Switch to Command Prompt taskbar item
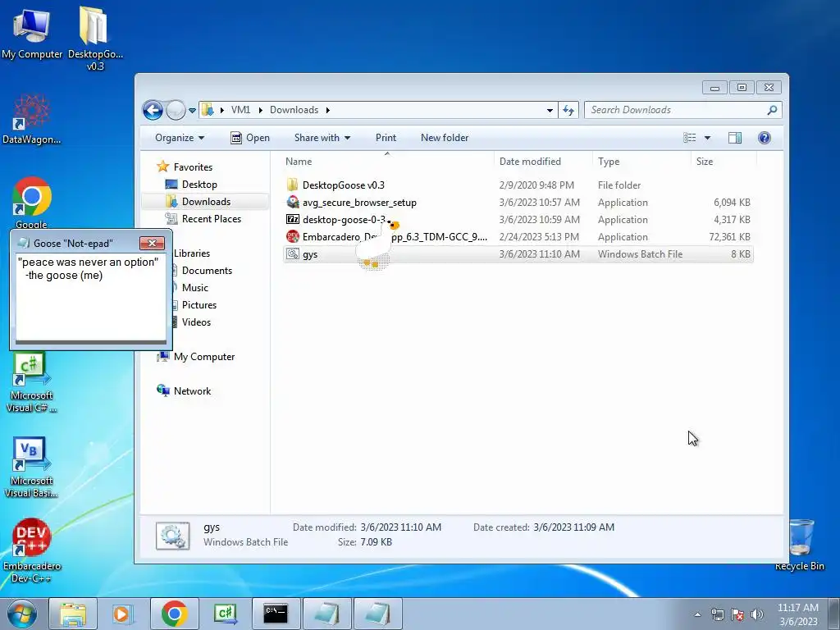 click(276, 614)
